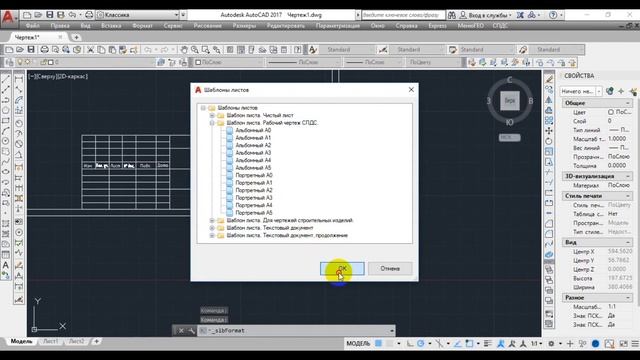Select Портретный A3 template
Image resolution: width=640 pixels, height=360 pixels.
pos(254,198)
